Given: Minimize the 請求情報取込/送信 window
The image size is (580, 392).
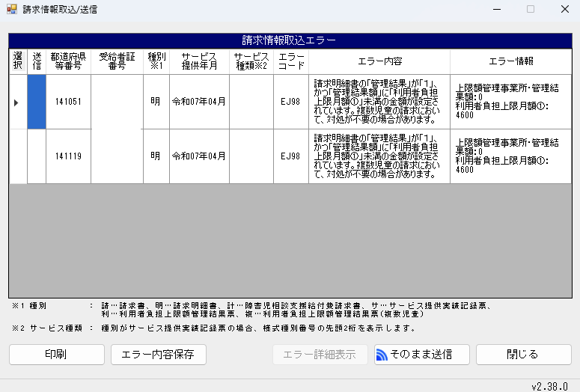Looking at the screenshot, I should 497,9.
